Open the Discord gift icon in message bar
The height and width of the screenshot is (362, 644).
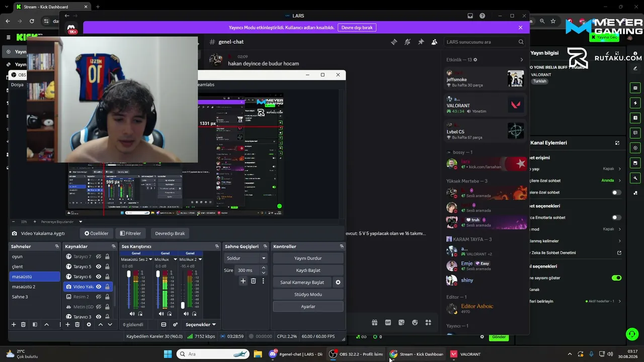[x=374, y=322]
